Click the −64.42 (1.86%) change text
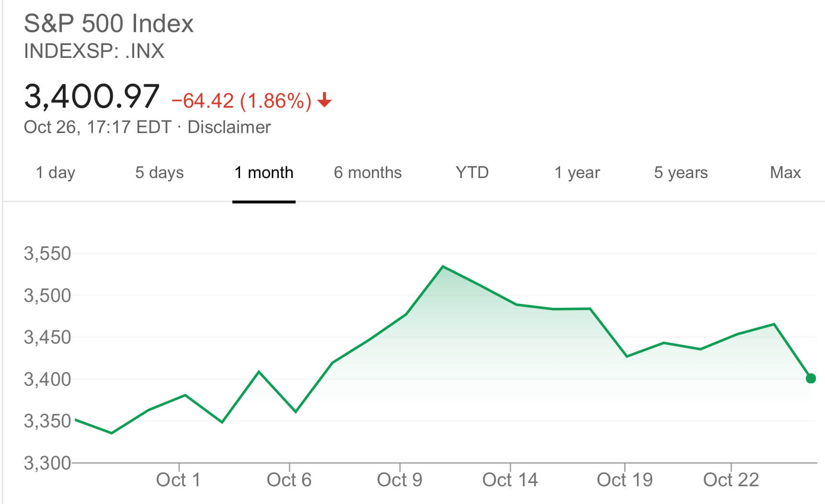Image resolution: width=825 pixels, height=504 pixels. pos(241,101)
